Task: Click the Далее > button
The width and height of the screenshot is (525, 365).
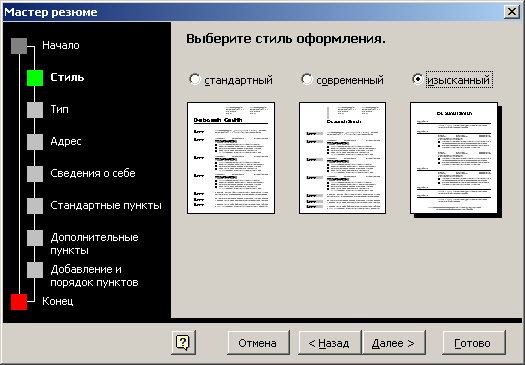Action: pyautogui.click(x=394, y=343)
